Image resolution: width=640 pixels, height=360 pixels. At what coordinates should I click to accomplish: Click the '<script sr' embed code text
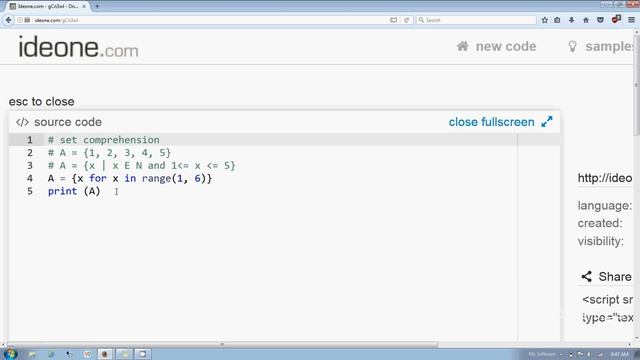coord(608,300)
